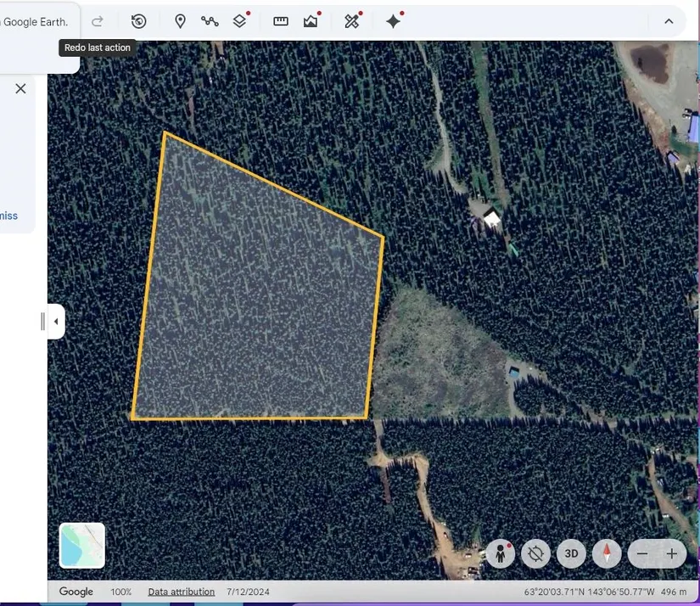Viewport: 700px width, 606px height.
Task: Close the left side card
Action: coord(20,88)
